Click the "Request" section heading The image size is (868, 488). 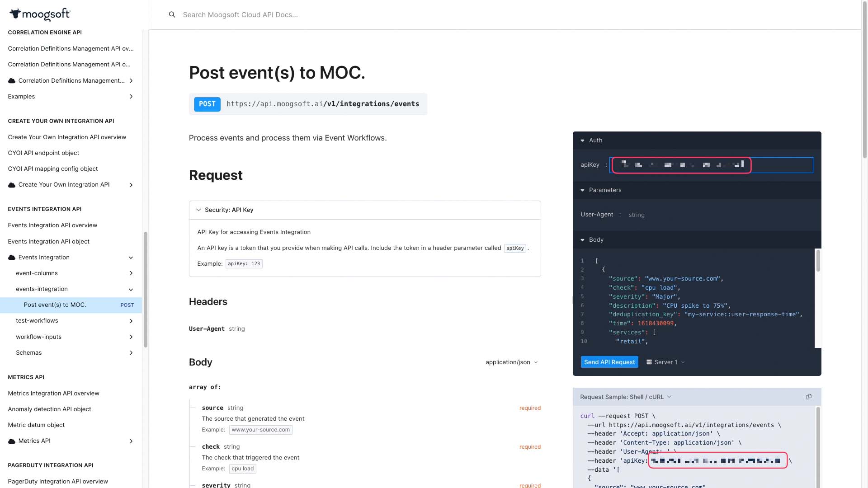pos(216,175)
